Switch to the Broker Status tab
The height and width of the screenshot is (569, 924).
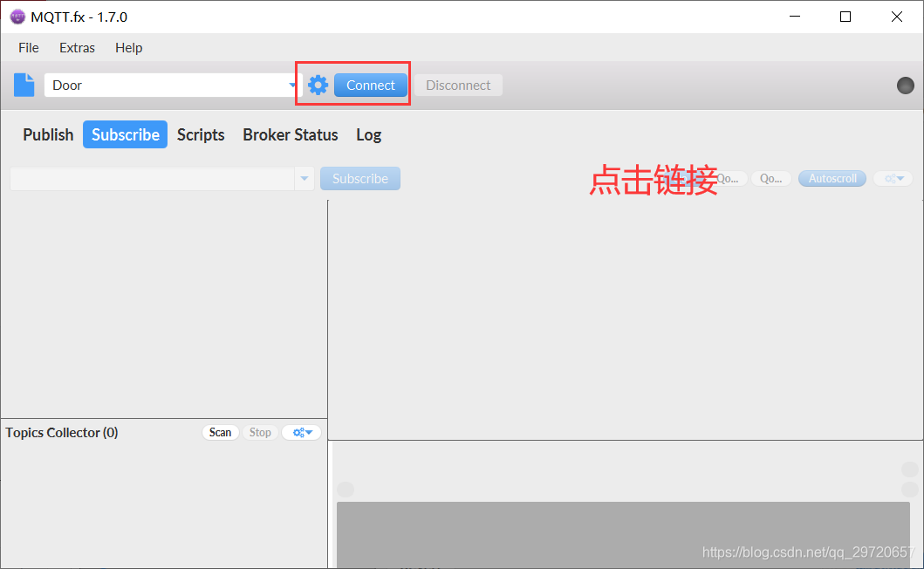(291, 134)
